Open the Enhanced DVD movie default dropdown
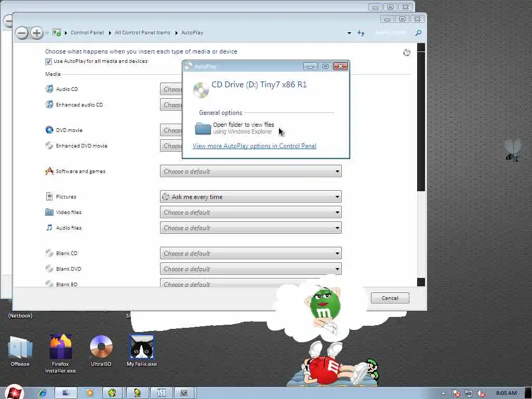Viewport: 532px width, 399px height. coord(171,146)
